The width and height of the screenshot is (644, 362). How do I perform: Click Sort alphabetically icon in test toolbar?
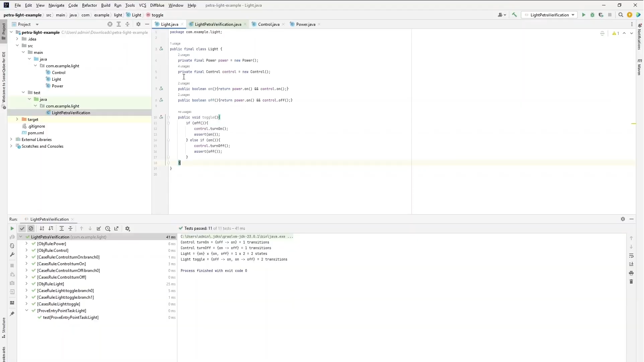tap(42, 228)
